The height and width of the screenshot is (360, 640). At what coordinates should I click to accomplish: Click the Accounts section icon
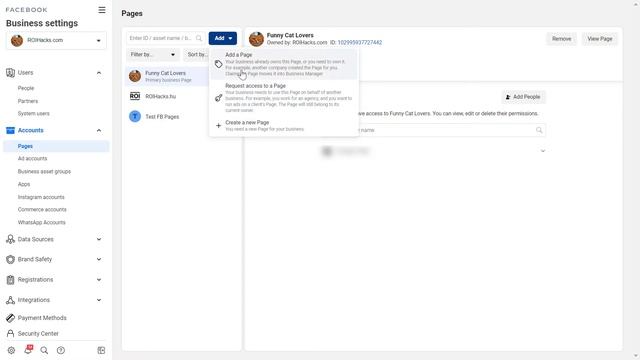point(11,130)
